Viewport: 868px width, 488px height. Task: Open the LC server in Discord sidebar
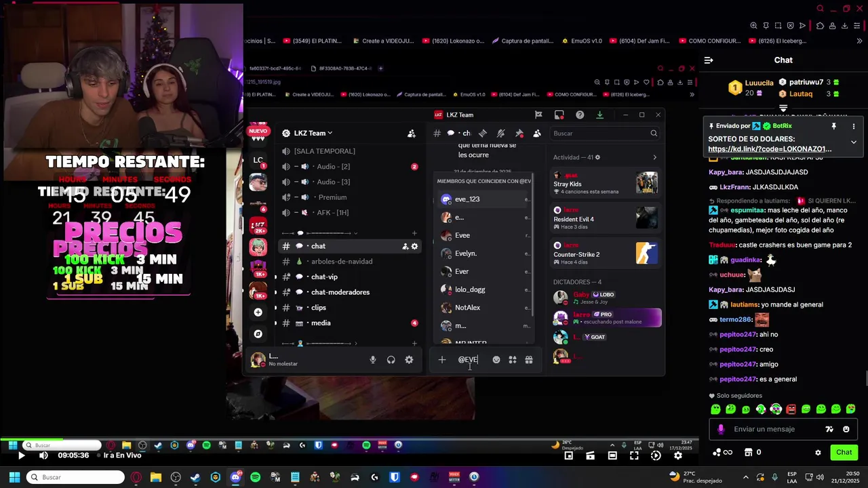(258, 161)
